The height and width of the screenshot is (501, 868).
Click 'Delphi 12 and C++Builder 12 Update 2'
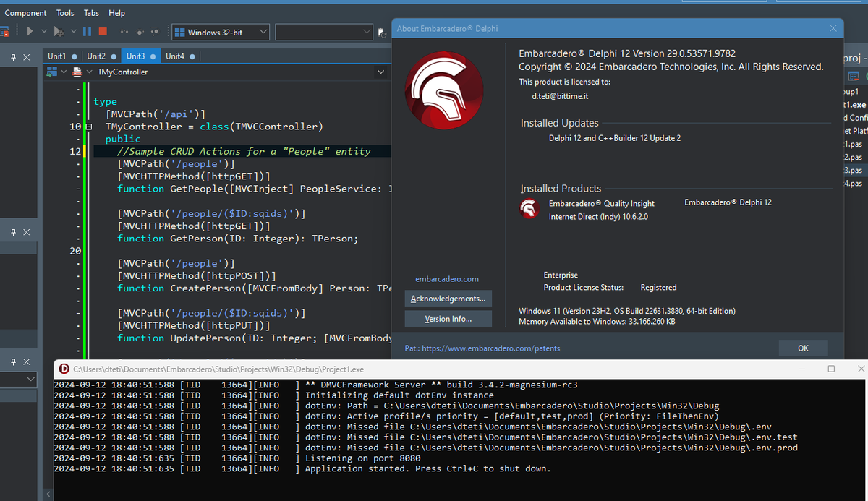point(615,138)
